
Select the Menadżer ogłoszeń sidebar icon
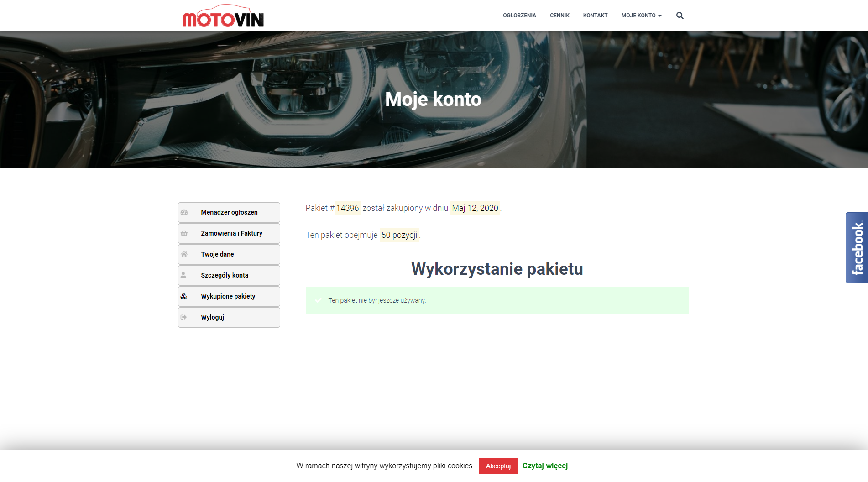[x=184, y=212]
